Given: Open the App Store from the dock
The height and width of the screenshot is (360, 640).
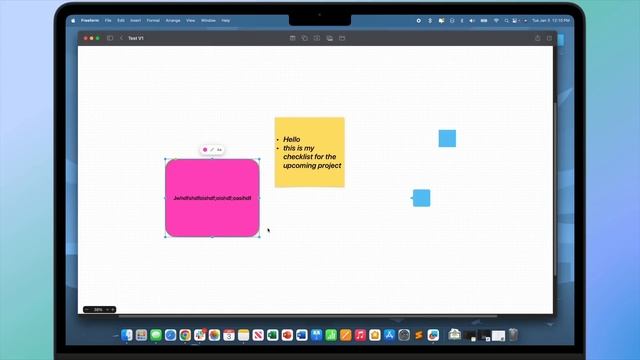Looking at the screenshot, I should [x=389, y=335].
